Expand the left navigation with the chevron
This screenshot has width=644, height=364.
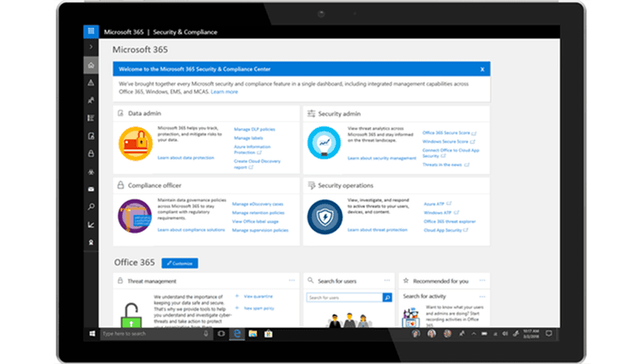pos(91,47)
